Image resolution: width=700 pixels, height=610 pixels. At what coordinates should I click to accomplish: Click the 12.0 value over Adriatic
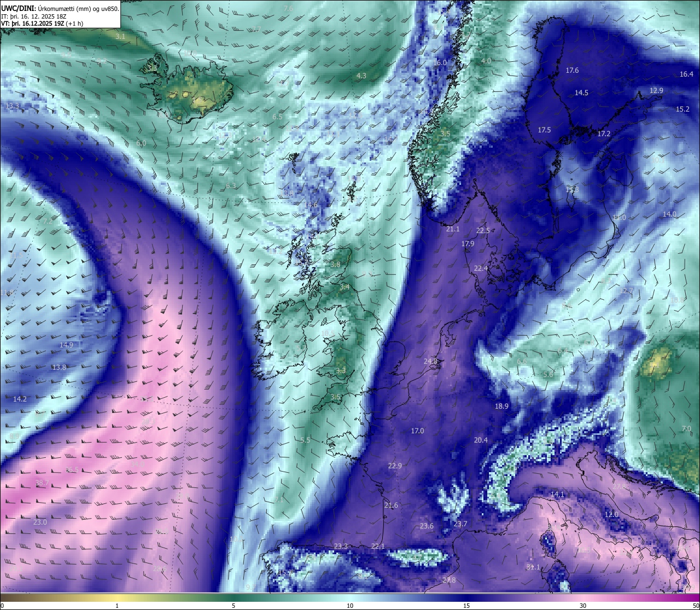click(x=611, y=514)
